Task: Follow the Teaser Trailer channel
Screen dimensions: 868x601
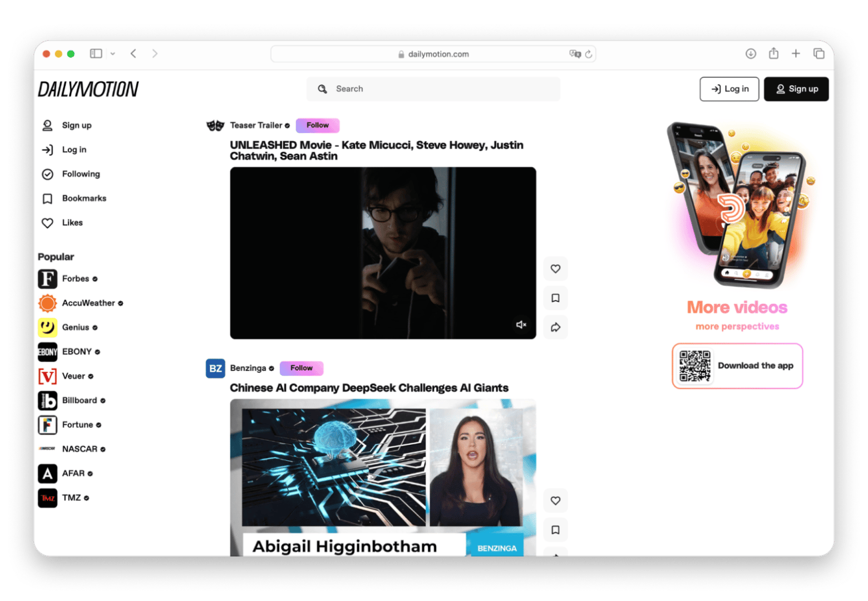Action: coord(317,125)
